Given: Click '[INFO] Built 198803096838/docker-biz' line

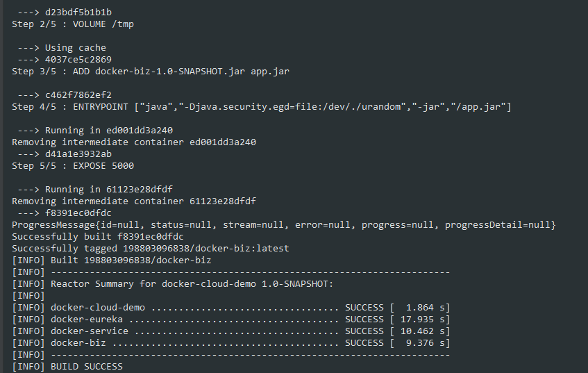Looking at the screenshot, I should (x=112, y=260).
